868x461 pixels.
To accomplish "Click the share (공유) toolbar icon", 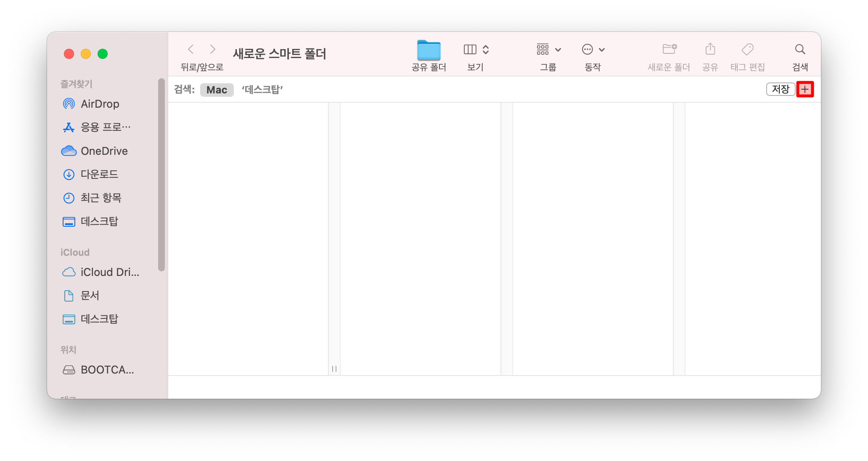I will pyautogui.click(x=710, y=50).
